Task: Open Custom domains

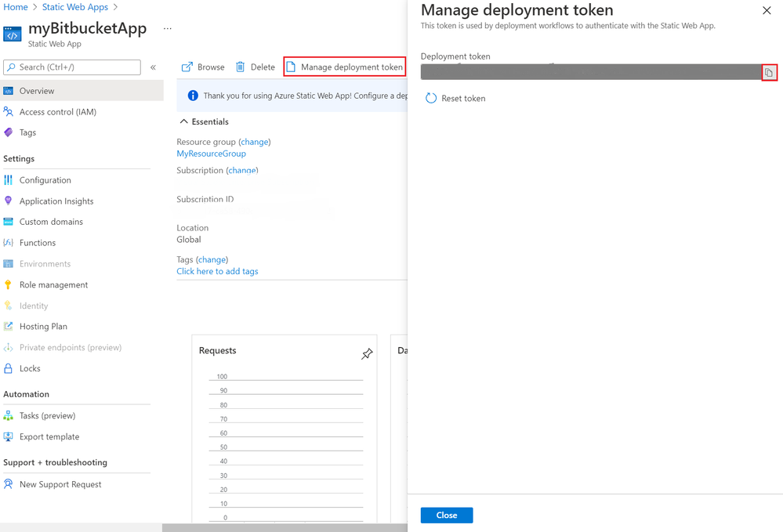Action: [x=51, y=222]
